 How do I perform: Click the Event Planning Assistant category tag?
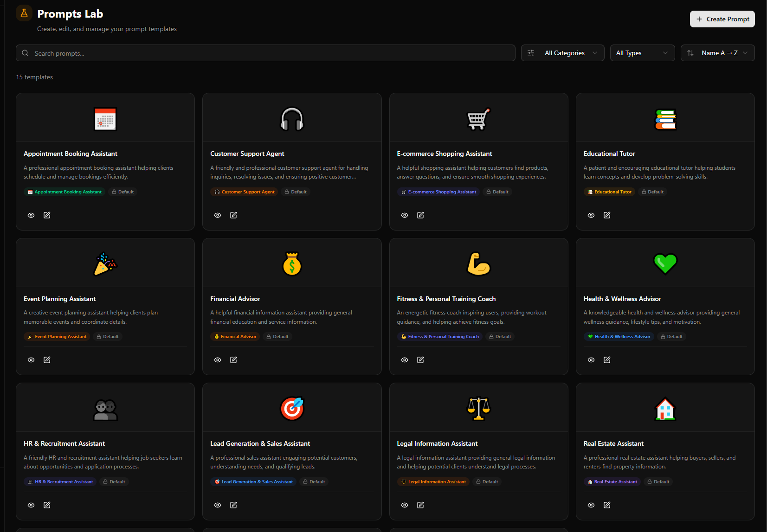click(57, 337)
